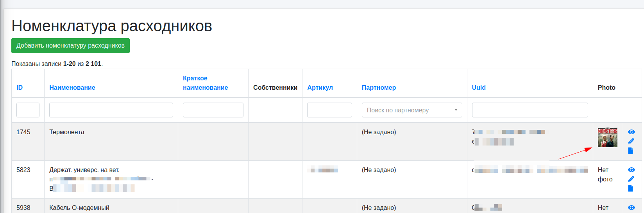
Task: Open document icon for record 1745
Action: coord(630,151)
